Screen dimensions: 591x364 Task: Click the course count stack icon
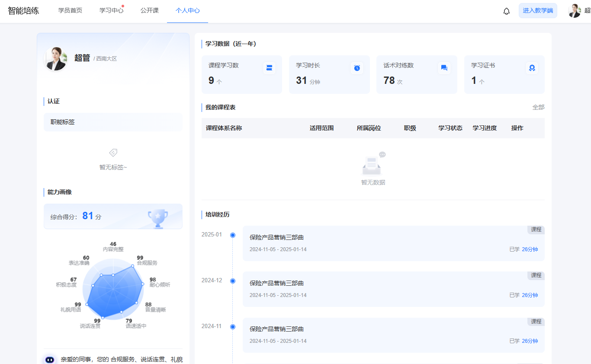point(270,68)
